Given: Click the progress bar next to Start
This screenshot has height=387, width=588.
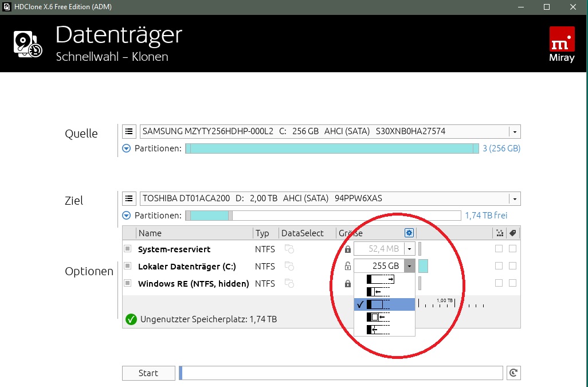Looking at the screenshot, I should (341, 373).
